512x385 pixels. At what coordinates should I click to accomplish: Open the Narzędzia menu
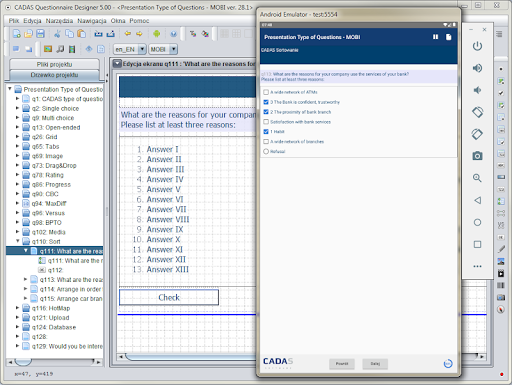click(59, 21)
